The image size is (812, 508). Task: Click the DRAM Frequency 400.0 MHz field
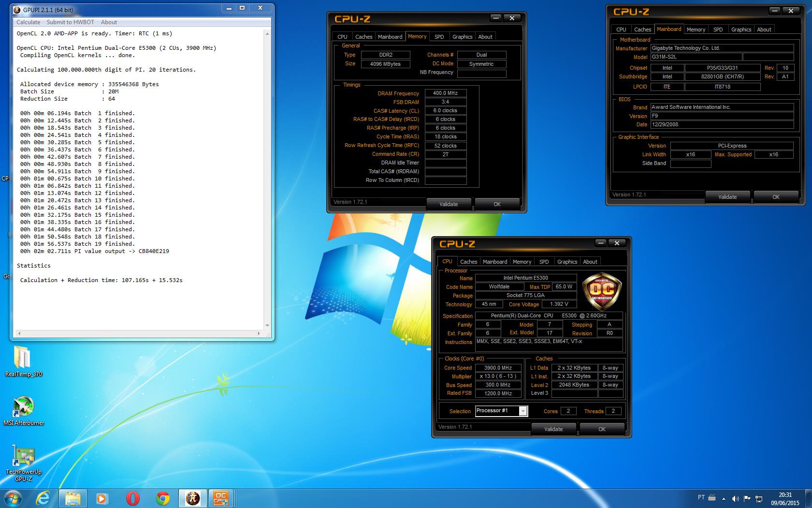[x=445, y=93]
